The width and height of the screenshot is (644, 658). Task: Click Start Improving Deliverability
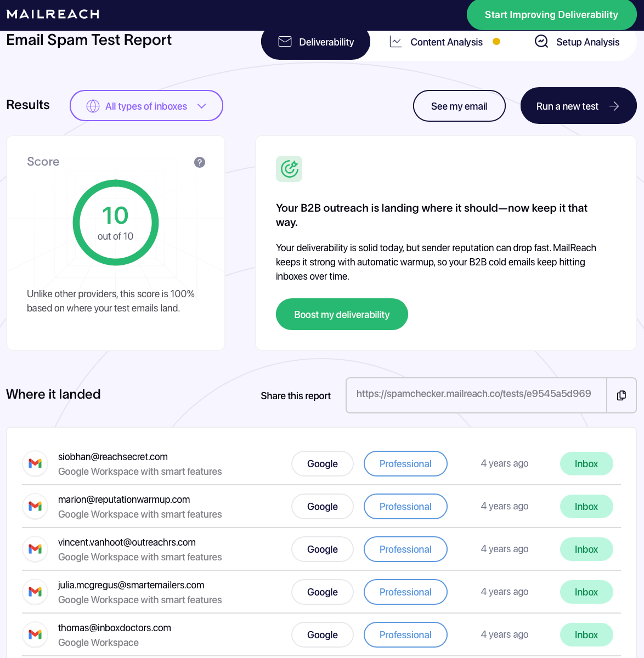551,15
